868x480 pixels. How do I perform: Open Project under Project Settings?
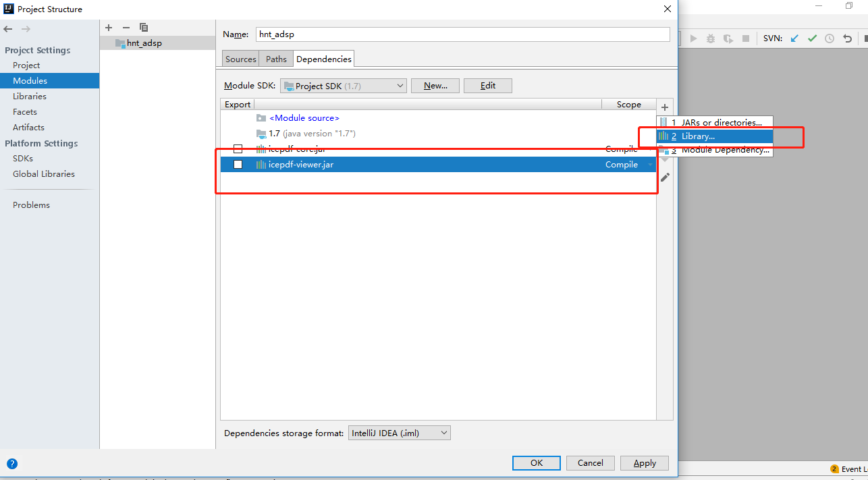click(x=26, y=65)
